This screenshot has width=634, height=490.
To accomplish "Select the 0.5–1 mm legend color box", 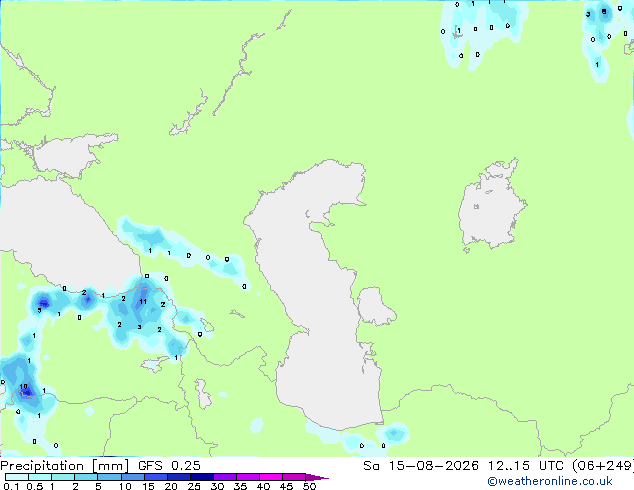I will click(40, 477).
